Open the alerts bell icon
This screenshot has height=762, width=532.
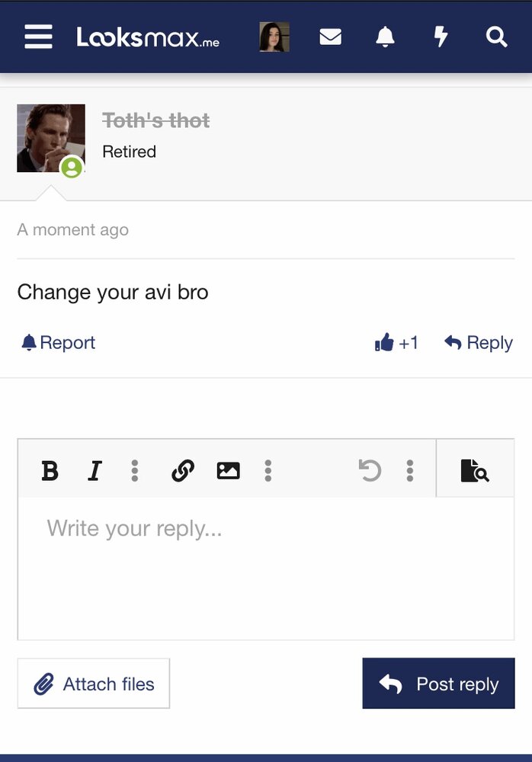click(385, 37)
